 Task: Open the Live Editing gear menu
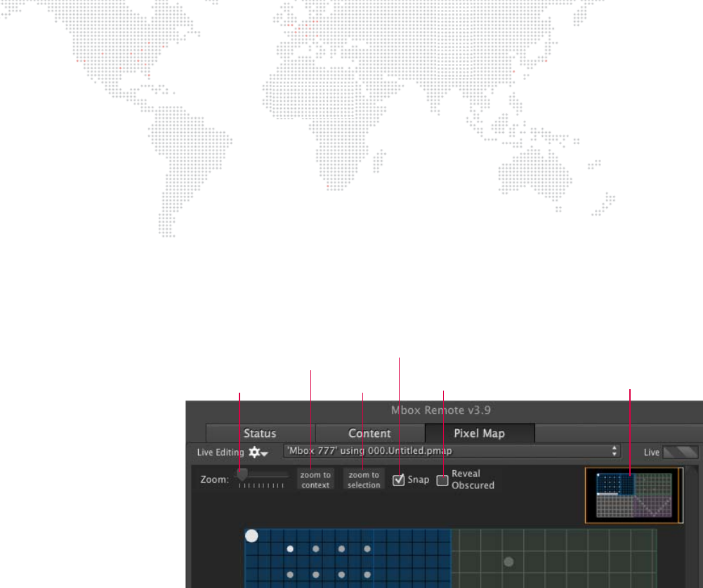pos(258,452)
